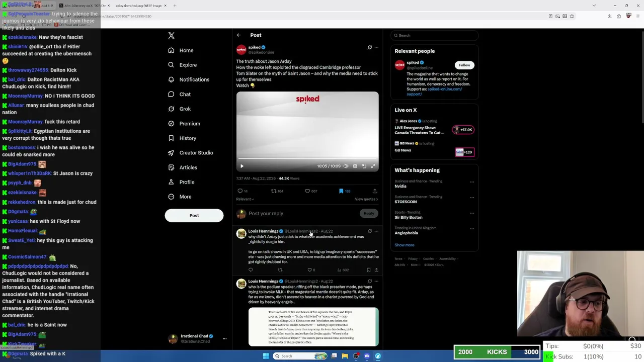Toggle bookmark on the spiked post
644x362 pixels.
(x=341, y=191)
